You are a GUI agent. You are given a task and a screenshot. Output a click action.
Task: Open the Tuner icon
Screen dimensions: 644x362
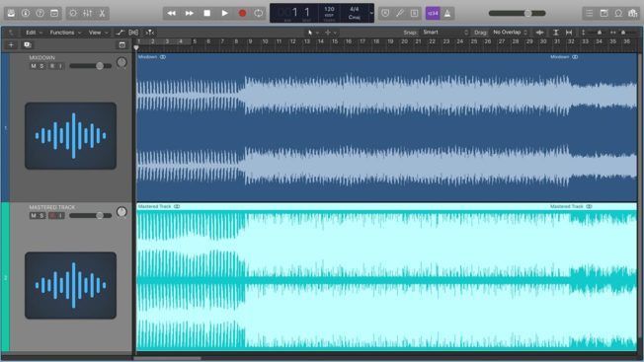(x=400, y=13)
